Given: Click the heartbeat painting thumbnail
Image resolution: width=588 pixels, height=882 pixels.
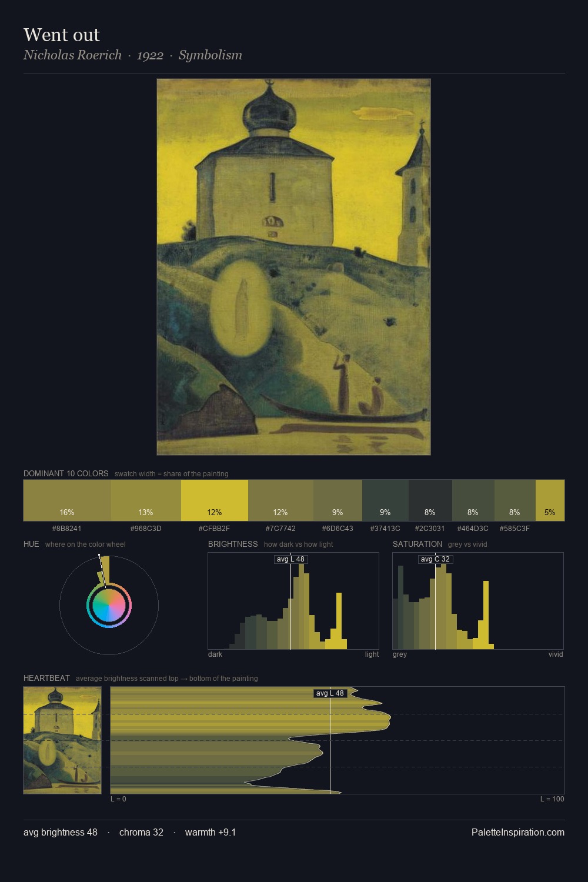Looking at the screenshot, I should point(62,740).
